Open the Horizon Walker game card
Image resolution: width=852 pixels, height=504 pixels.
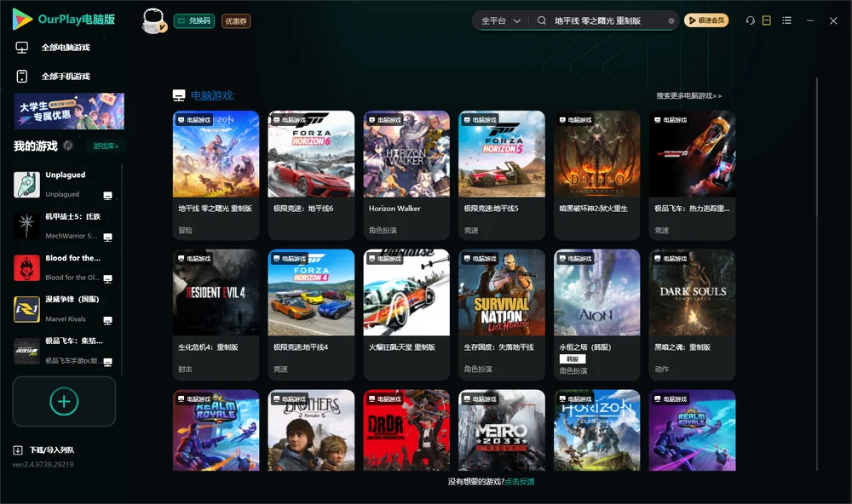click(x=406, y=175)
